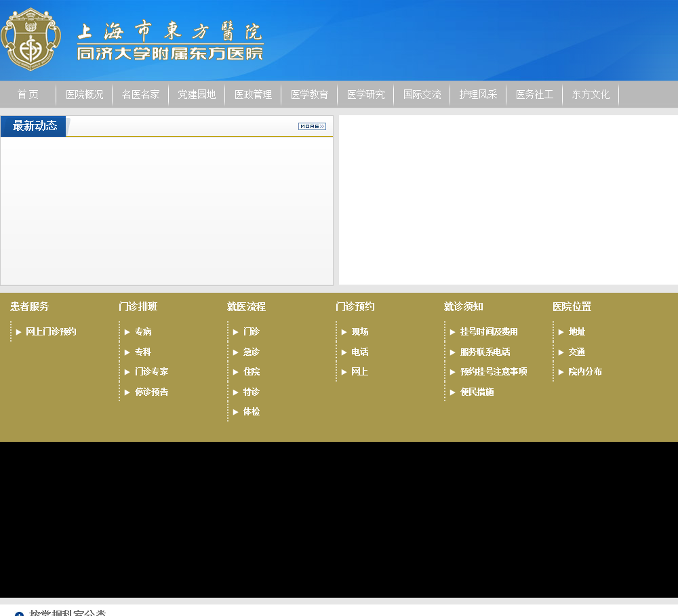Image resolution: width=678 pixels, height=616 pixels.
Task: Open 网上 appointment link
Action: point(360,372)
